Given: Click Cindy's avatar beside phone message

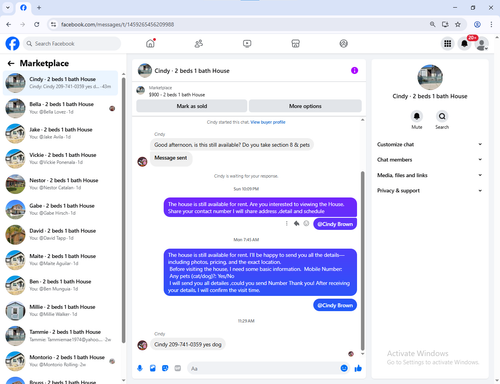Looking at the screenshot, I should (142, 345).
